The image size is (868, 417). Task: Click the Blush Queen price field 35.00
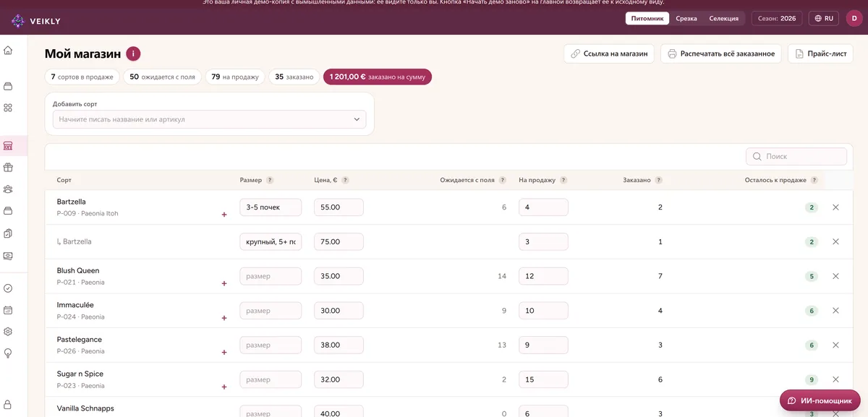(339, 276)
